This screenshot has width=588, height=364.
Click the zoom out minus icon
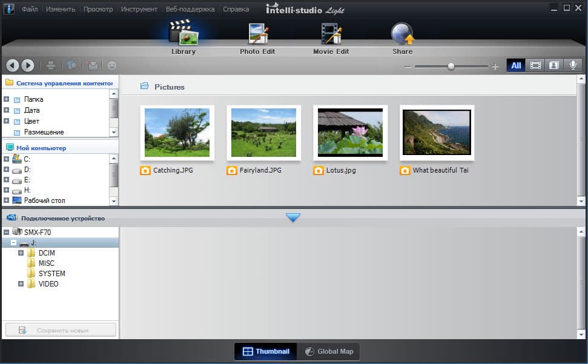[408, 67]
